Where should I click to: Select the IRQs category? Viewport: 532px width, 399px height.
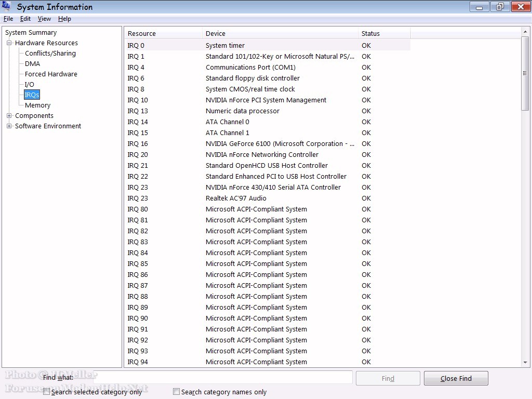tap(32, 95)
